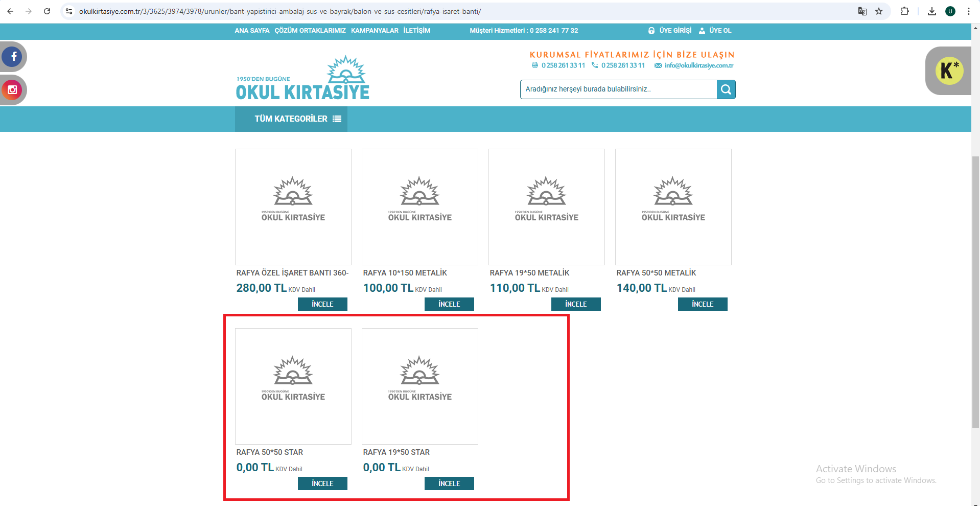Focus the product search input field
The width and height of the screenshot is (980, 506).
(x=618, y=89)
